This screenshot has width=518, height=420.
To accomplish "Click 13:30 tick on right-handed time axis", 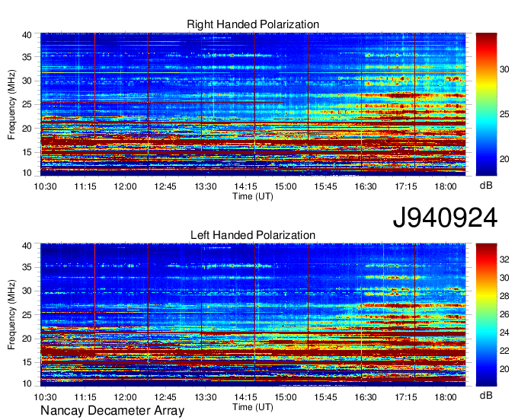I will pos(206,186).
